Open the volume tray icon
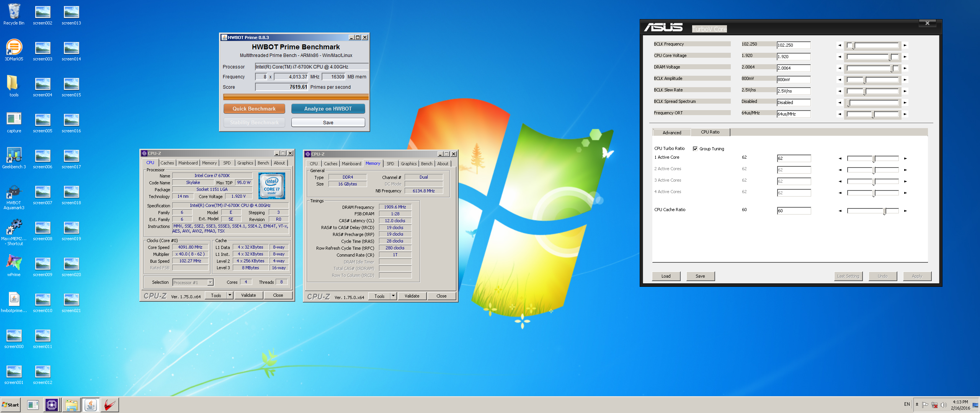This screenshot has width=980, height=413. point(943,405)
